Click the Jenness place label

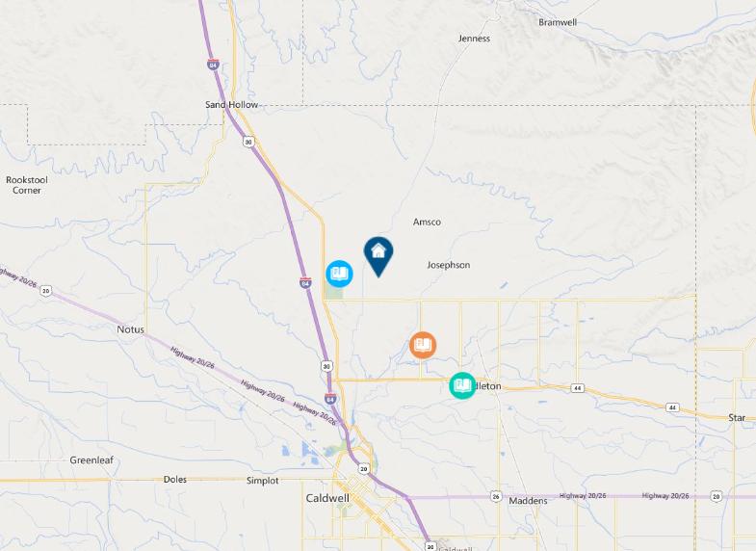pyautogui.click(x=474, y=39)
